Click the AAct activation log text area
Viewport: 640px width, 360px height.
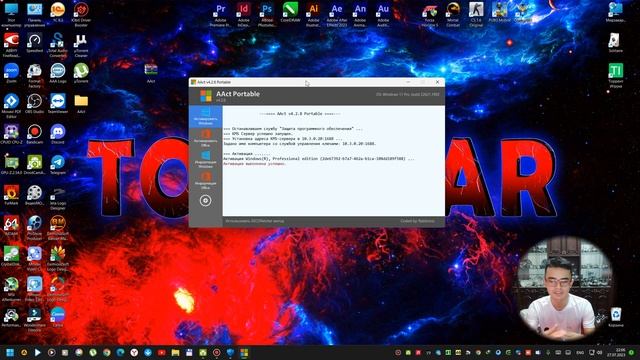point(333,161)
